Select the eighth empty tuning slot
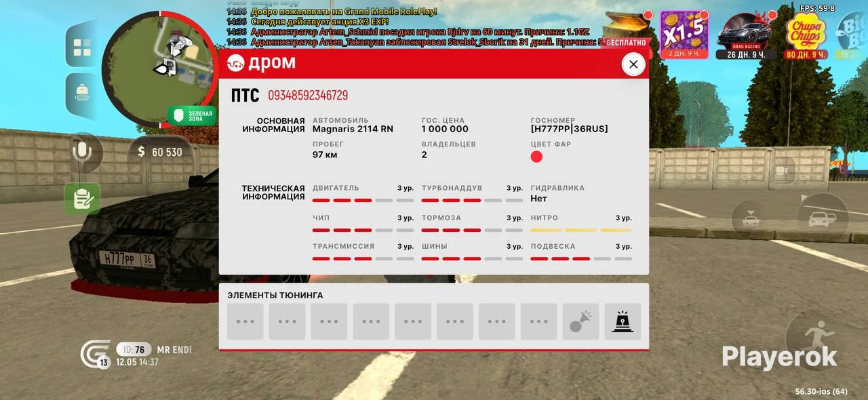The width and height of the screenshot is (868, 400). [539, 321]
